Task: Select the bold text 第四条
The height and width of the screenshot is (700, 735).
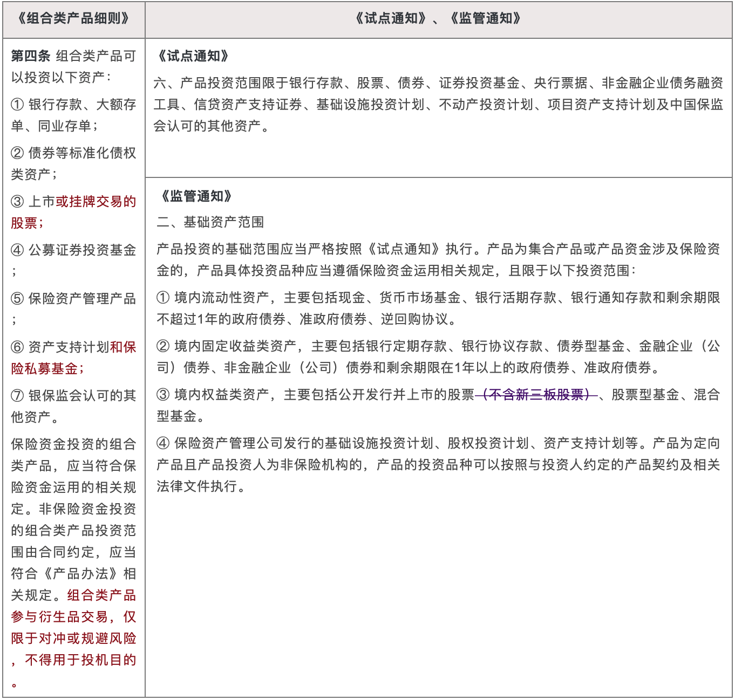Action: tap(31, 56)
